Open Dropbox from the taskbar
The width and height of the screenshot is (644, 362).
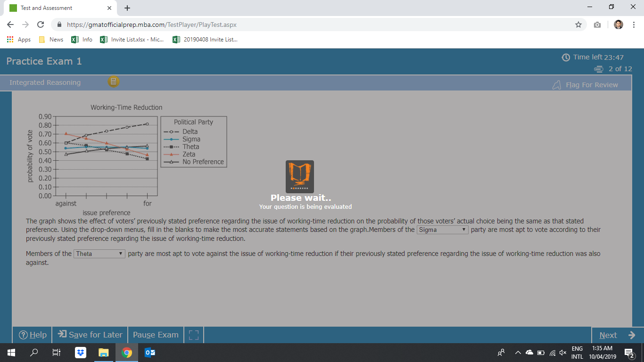tap(81, 353)
